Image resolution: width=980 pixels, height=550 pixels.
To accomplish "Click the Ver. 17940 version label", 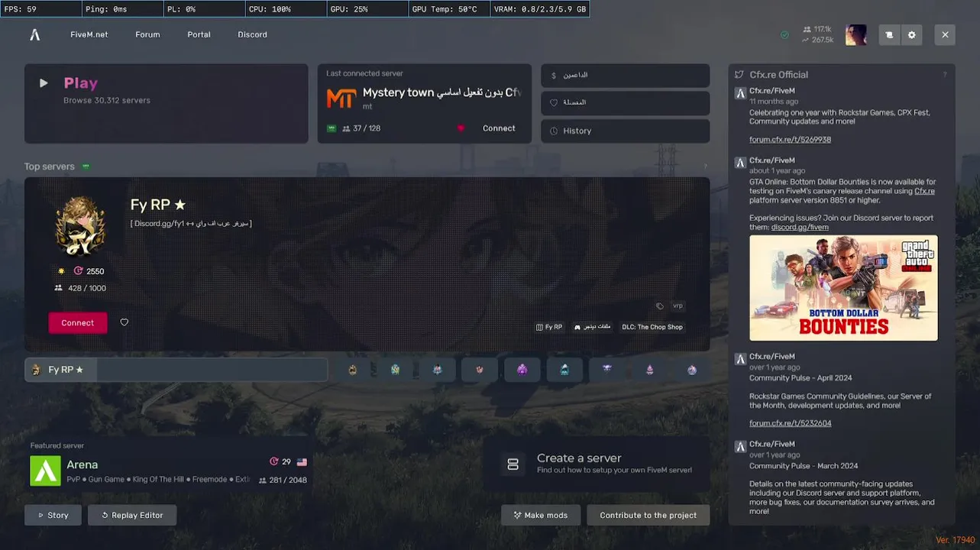I will (955, 540).
